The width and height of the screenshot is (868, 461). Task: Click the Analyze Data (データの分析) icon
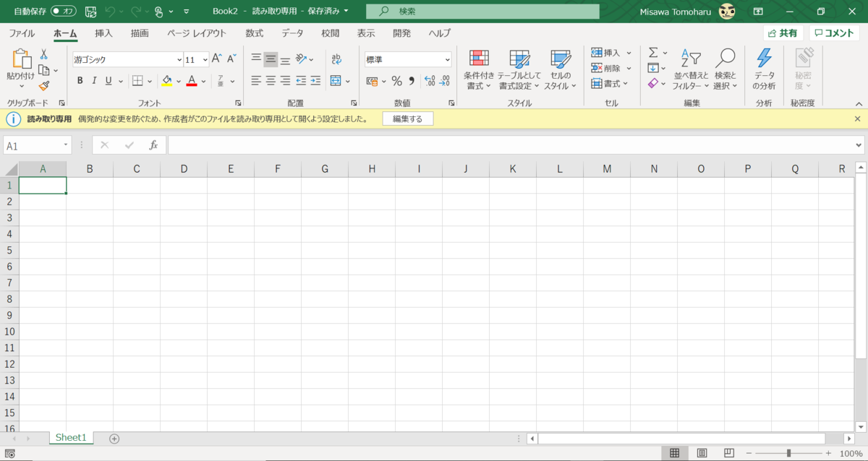pos(764,70)
